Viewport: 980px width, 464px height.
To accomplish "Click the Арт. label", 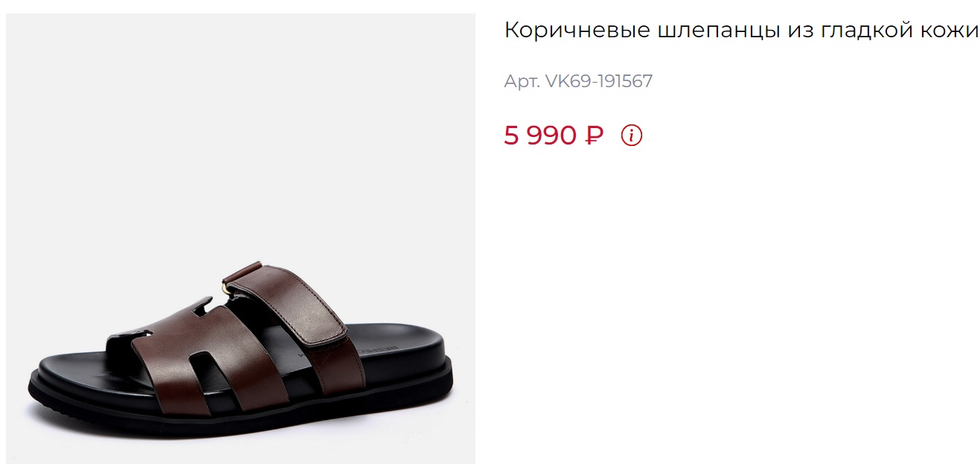I will 522,81.
